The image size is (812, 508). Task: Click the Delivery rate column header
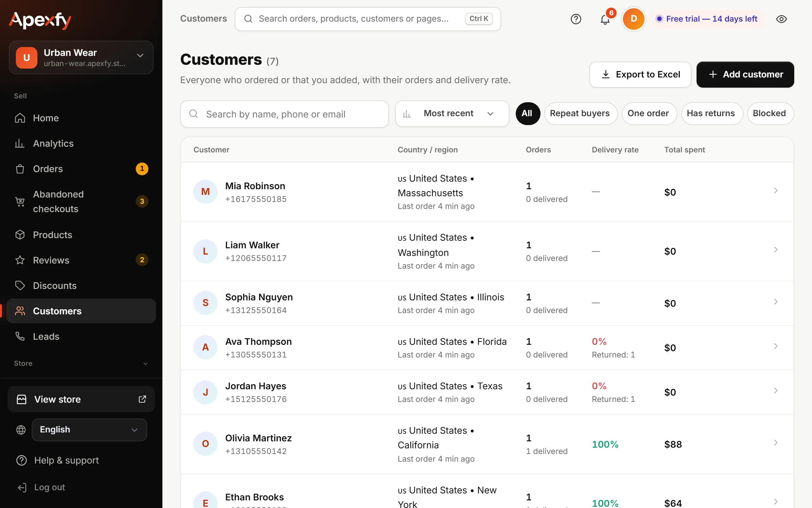click(x=615, y=150)
